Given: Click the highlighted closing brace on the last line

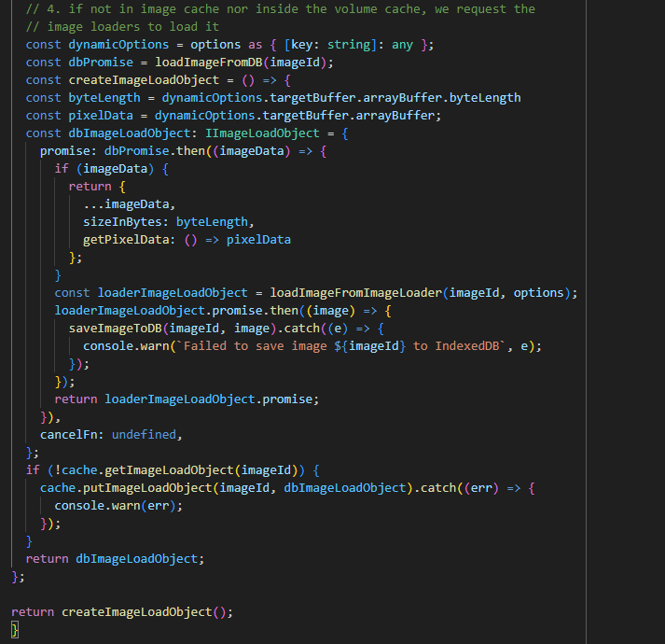Looking at the screenshot, I should 15,630.
